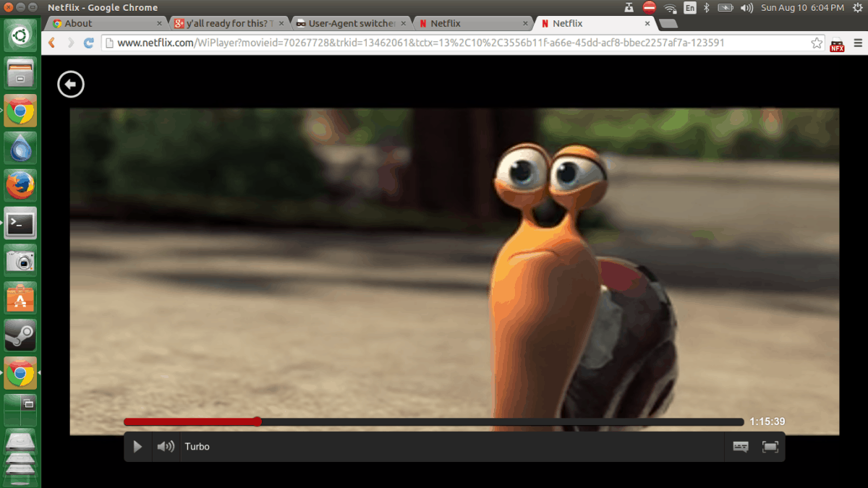Viewport: 868px width, 488px height.
Task: Click Chrome's forward navigation arrow
Action: (x=70, y=43)
